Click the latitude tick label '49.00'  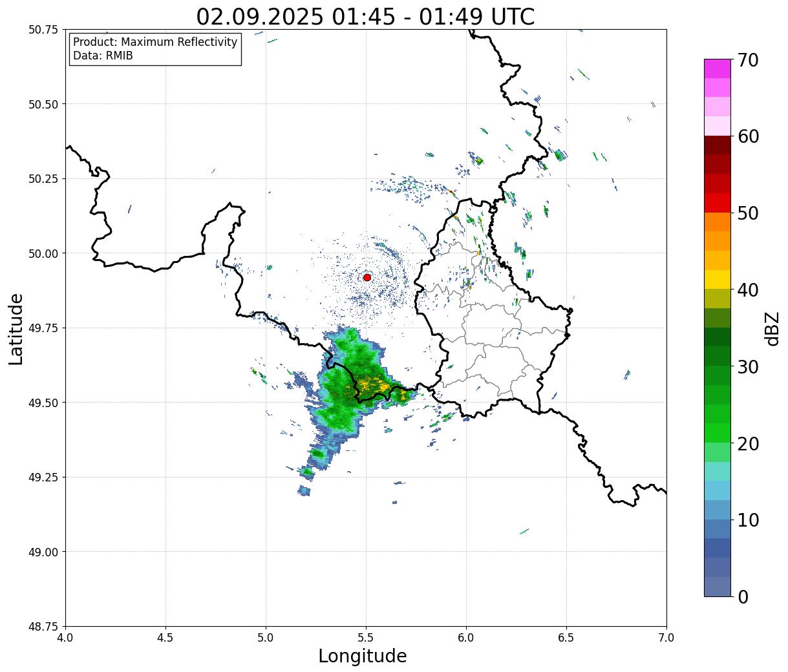click(x=43, y=552)
